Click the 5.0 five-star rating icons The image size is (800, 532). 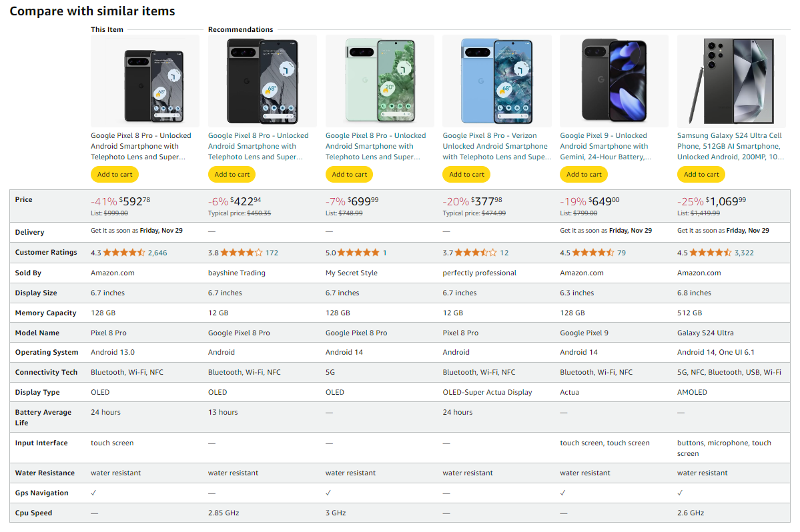[x=359, y=252]
